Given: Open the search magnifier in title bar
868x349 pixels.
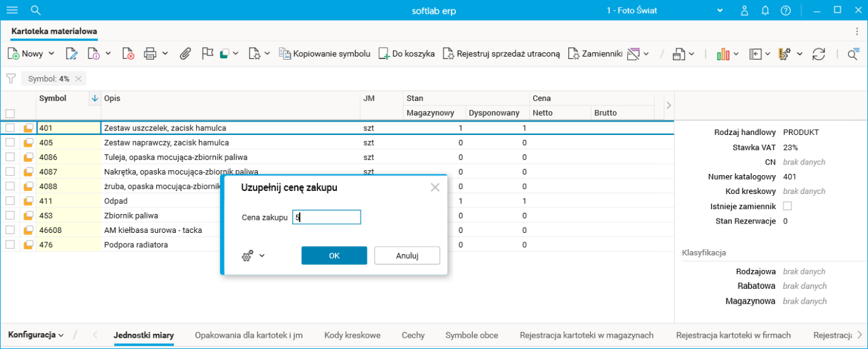Looking at the screenshot, I should [36, 11].
